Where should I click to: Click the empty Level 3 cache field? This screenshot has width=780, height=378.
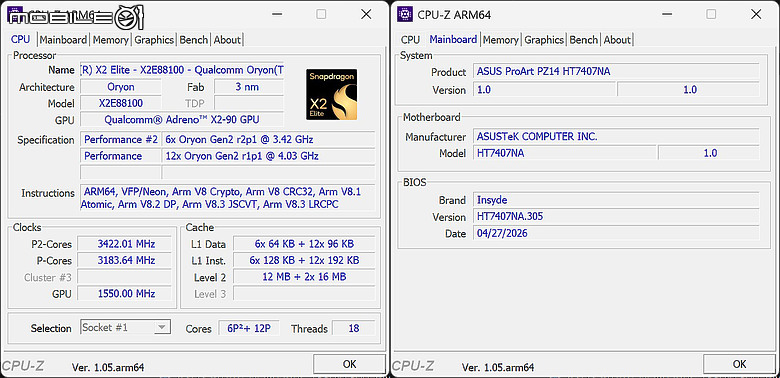[x=304, y=293]
